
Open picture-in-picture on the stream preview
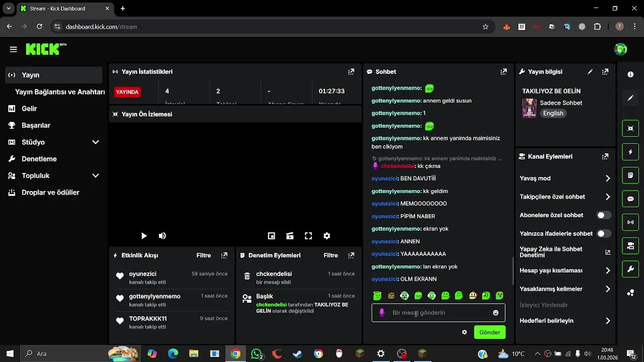pyautogui.click(x=272, y=236)
